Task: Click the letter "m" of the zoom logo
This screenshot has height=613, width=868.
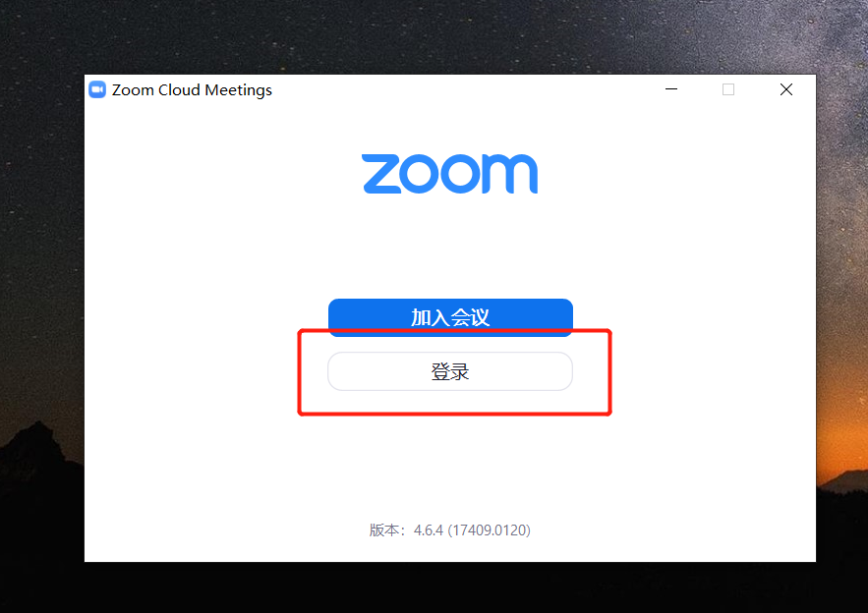Action: 509,174
